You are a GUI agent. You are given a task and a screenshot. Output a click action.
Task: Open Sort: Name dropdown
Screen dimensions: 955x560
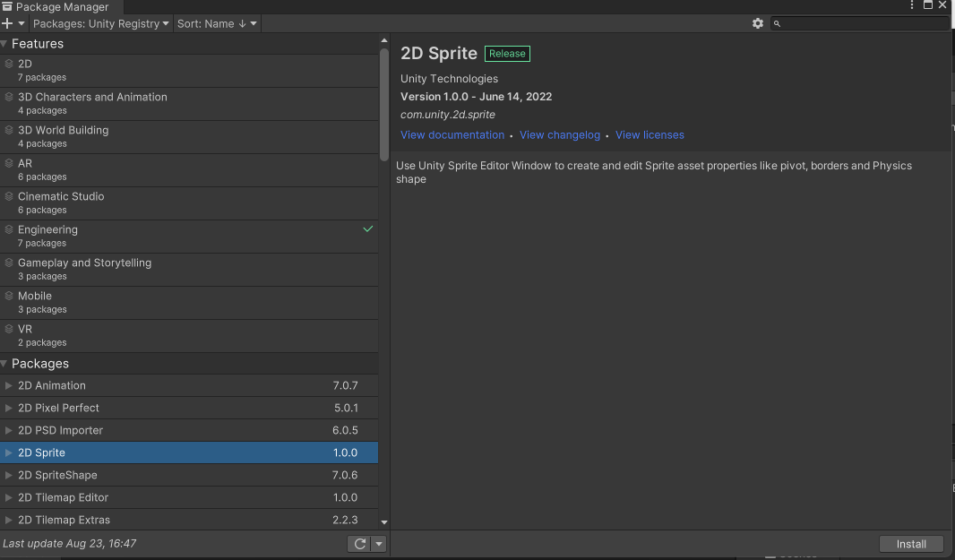pyautogui.click(x=217, y=24)
